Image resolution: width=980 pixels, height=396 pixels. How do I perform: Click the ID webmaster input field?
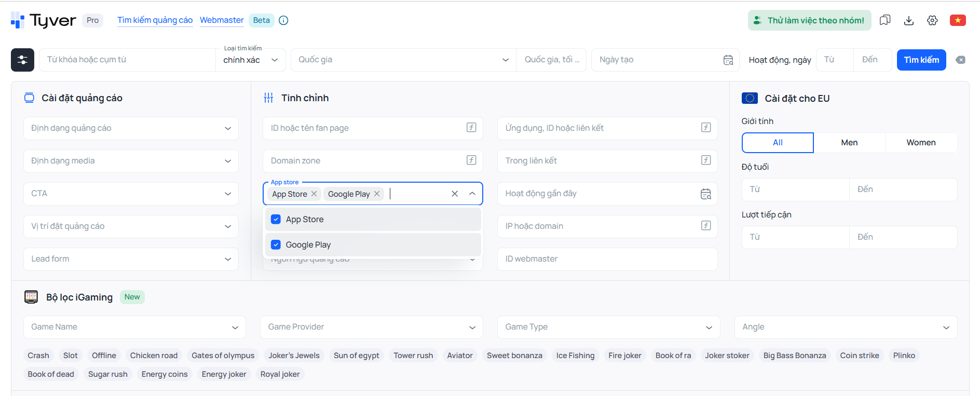pyautogui.click(x=607, y=259)
